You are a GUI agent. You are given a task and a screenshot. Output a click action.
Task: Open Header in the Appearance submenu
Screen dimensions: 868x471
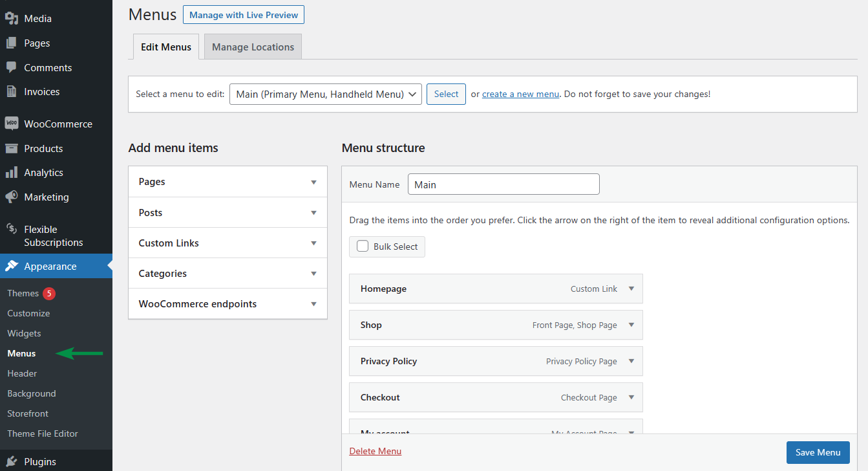pyautogui.click(x=22, y=373)
